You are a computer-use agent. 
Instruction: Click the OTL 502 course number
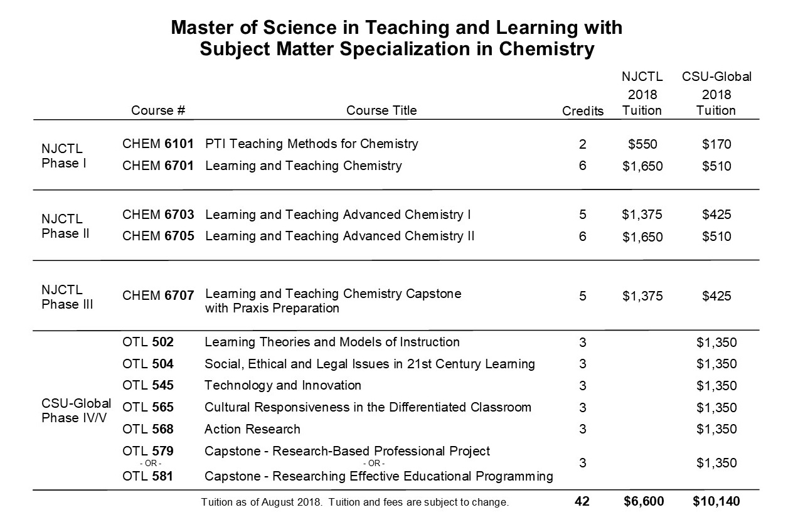point(148,342)
